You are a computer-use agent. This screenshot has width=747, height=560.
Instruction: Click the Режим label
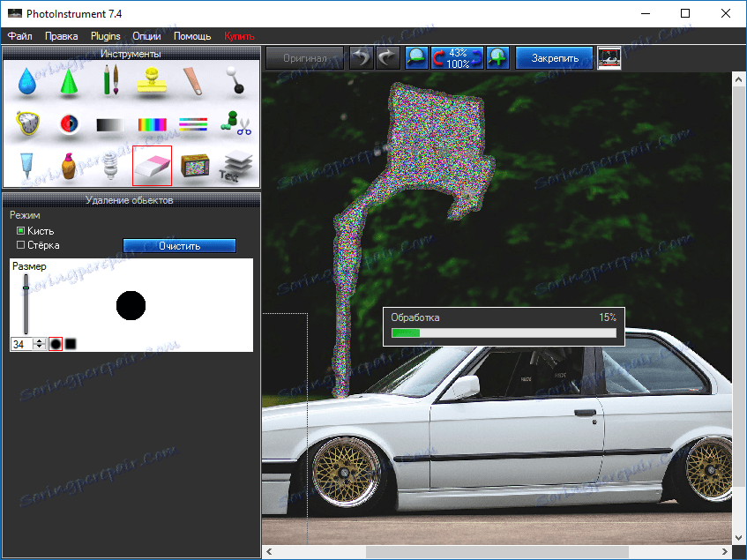tap(25, 215)
